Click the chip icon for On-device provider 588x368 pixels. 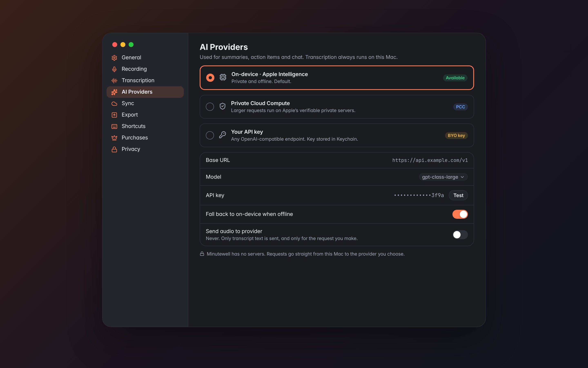[223, 77]
